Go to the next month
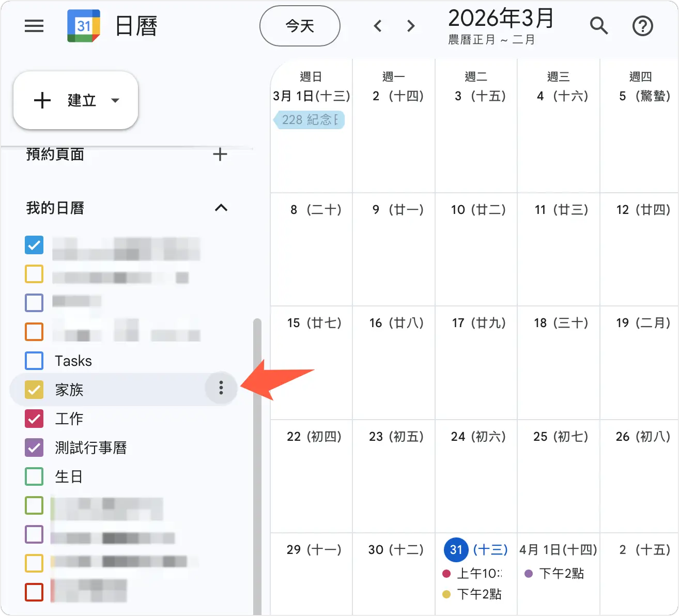The image size is (679, 616). 411,26
